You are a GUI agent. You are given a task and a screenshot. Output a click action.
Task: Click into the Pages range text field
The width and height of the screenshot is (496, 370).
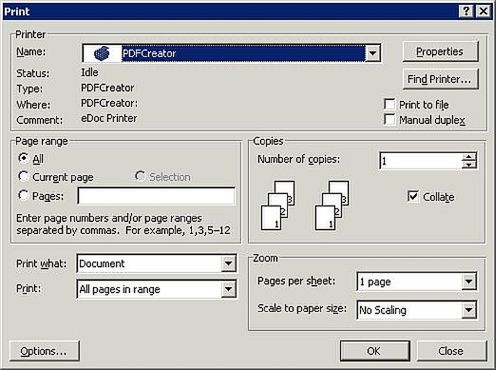pyautogui.click(x=156, y=196)
